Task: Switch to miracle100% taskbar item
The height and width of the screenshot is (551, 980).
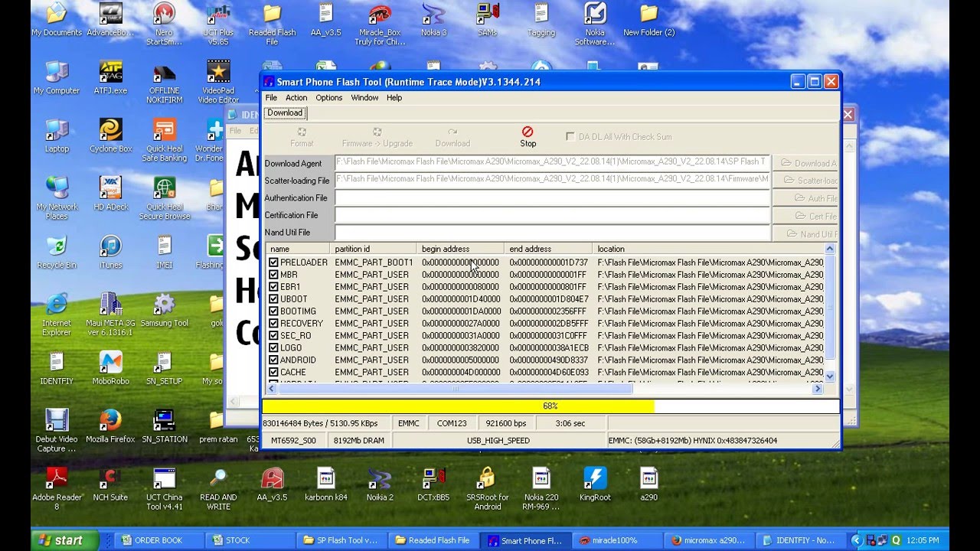Action: click(x=617, y=540)
